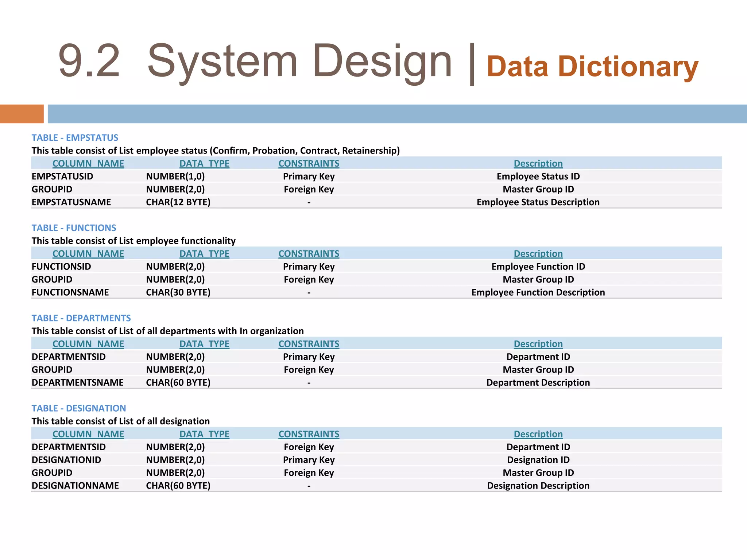
Task: Select the DESIGNATIONID cell
Action: pos(66,460)
